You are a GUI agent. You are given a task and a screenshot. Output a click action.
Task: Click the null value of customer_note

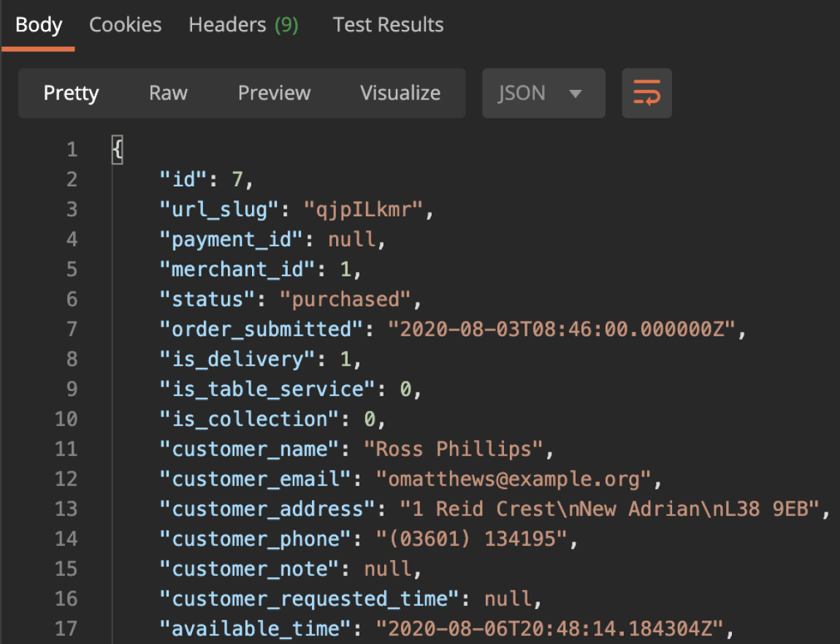[x=387, y=569]
